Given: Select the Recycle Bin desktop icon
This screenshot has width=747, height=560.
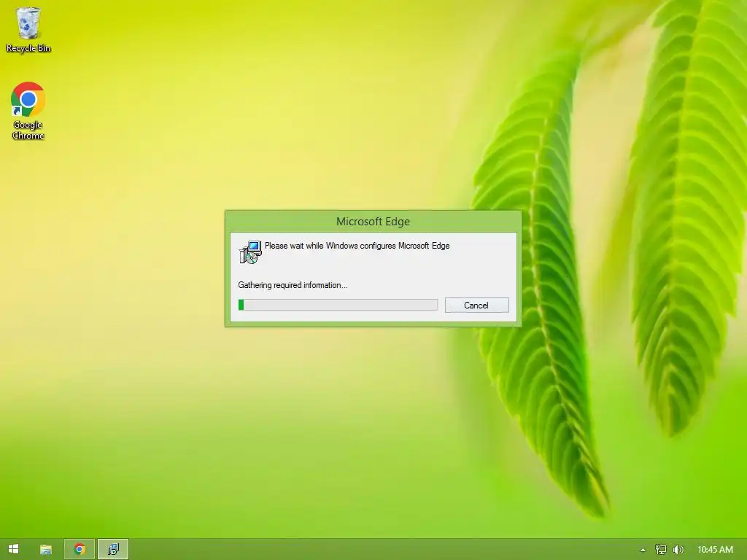Looking at the screenshot, I should tap(28, 29).
